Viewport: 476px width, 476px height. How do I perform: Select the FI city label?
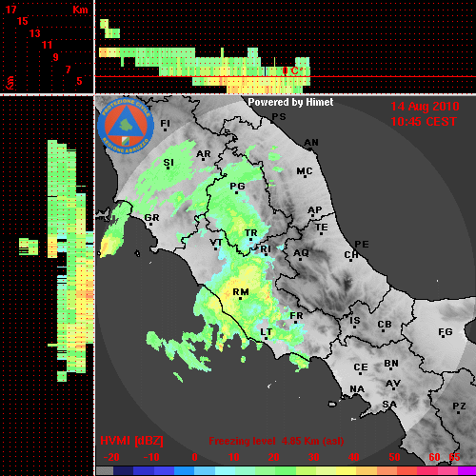click(x=165, y=123)
